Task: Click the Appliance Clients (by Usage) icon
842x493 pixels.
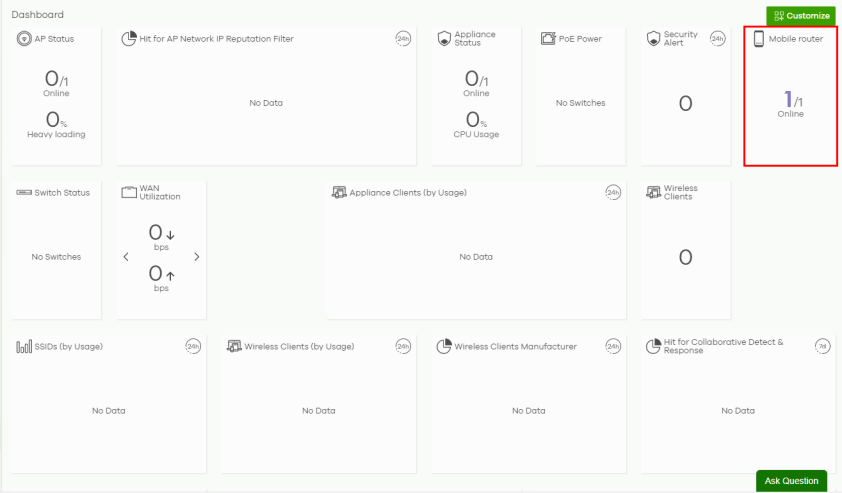Action: point(340,192)
